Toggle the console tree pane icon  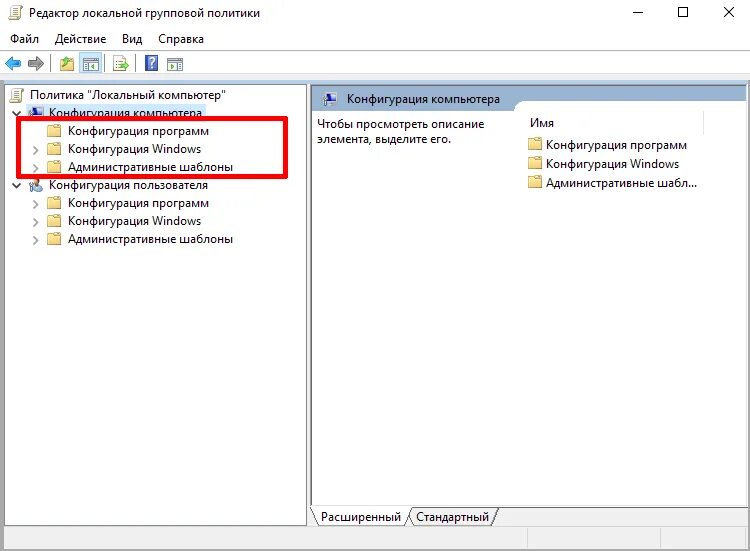point(91,64)
